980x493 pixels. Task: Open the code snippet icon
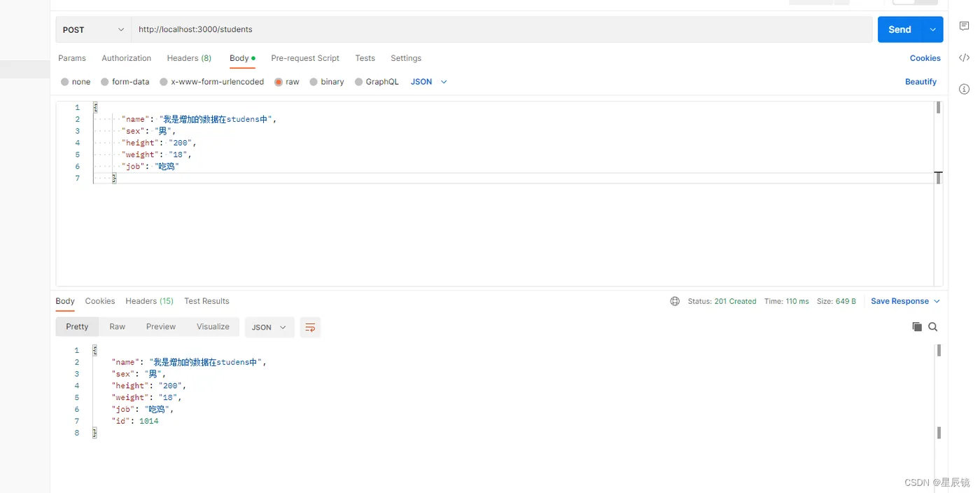(964, 57)
